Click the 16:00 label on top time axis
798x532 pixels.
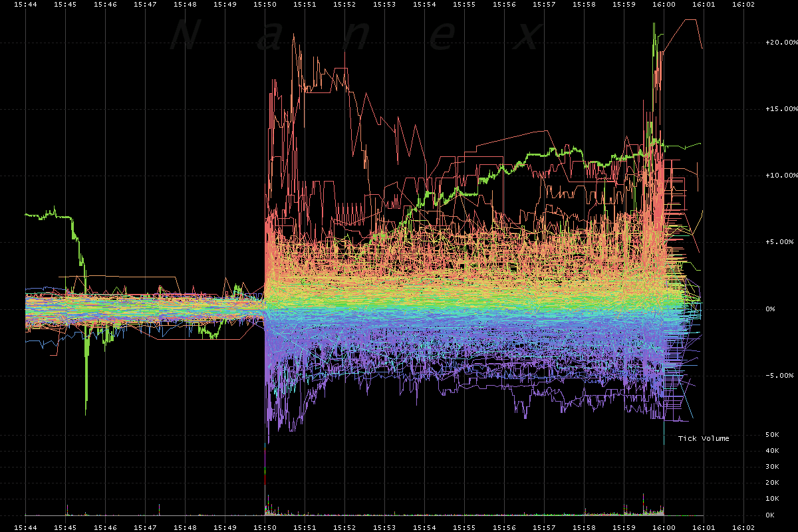pyautogui.click(x=664, y=4)
